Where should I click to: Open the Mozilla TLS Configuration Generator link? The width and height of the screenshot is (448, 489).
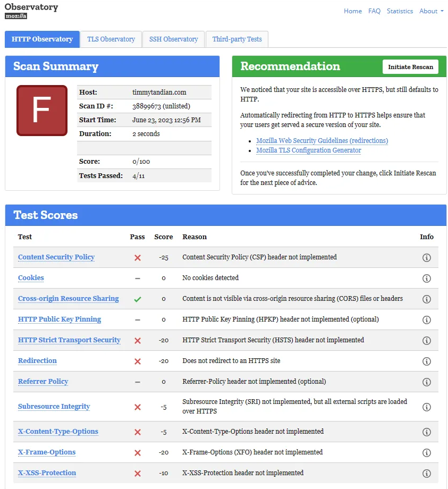(x=309, y=150)
